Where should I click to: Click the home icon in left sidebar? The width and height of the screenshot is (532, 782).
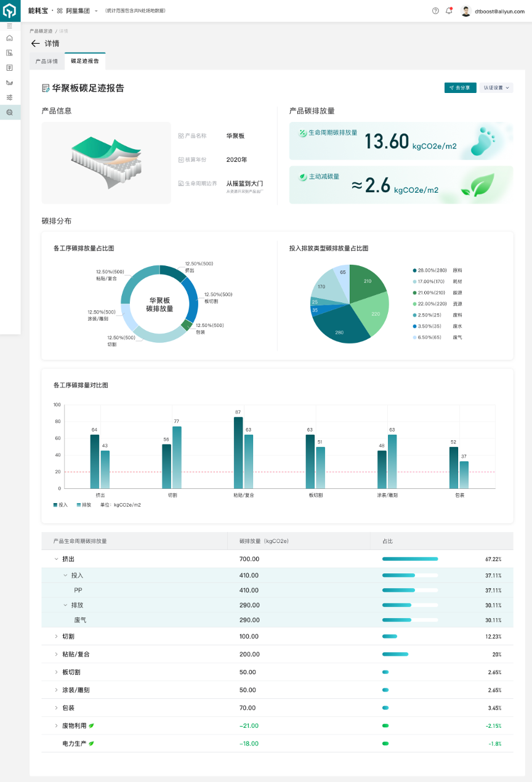click(x=9, y=38)
